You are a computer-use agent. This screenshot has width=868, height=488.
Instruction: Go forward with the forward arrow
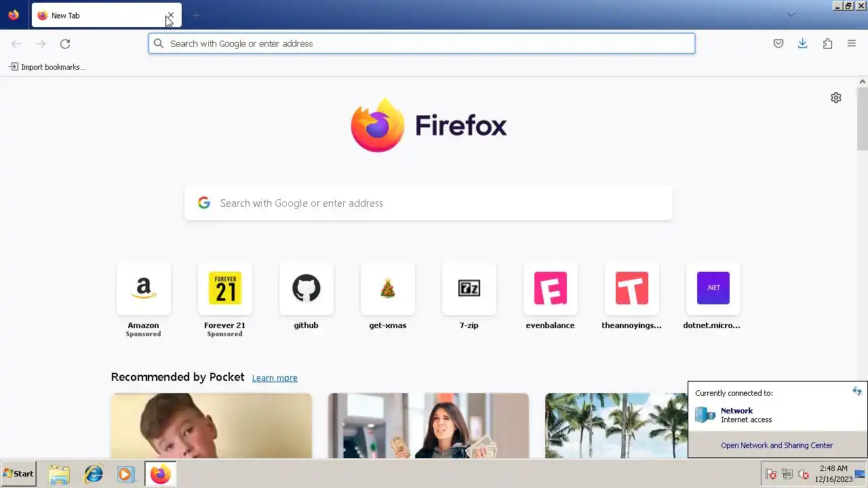click(x=41, y=44)
